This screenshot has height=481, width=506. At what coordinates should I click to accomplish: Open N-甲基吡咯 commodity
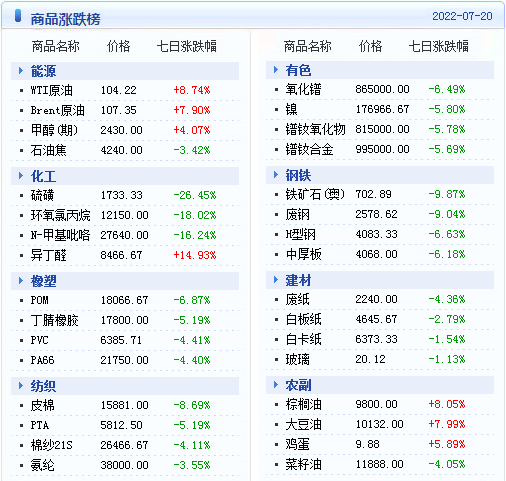60,235
